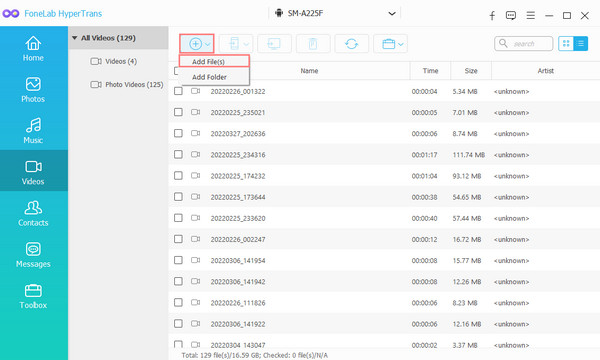The image size is (600, 360).
Task: Sort by the Time column header
Action: (430, 71)
